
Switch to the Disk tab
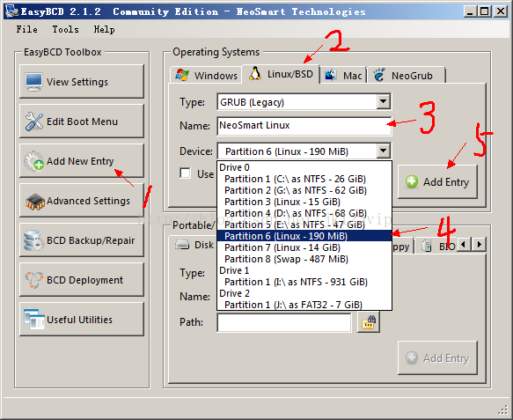point(194,245)
